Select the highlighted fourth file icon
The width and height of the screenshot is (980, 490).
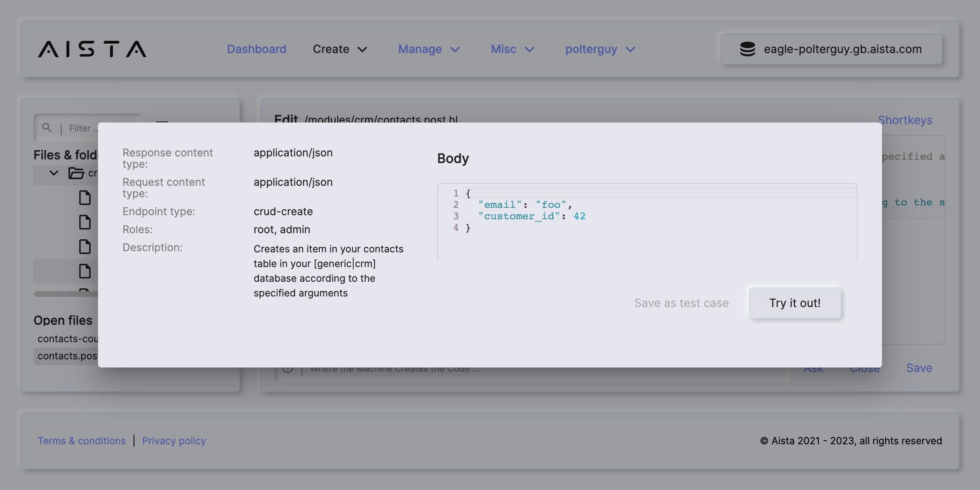click(x=85, y=271)
